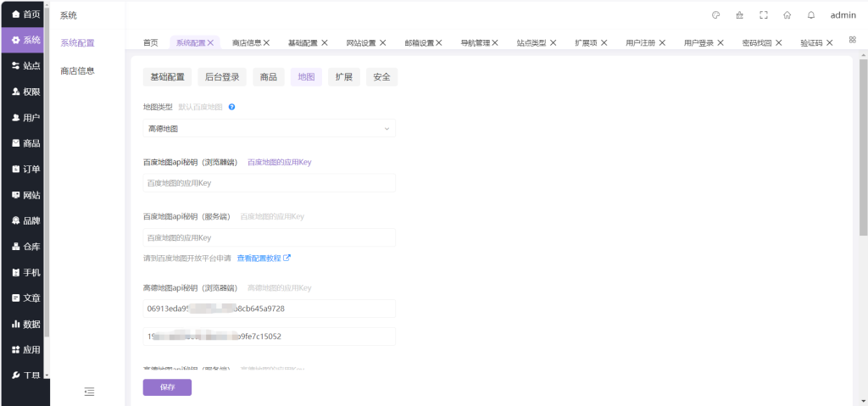Close the 系统配置 tab
Screen dimensions: 868x406
coord(210,42)
